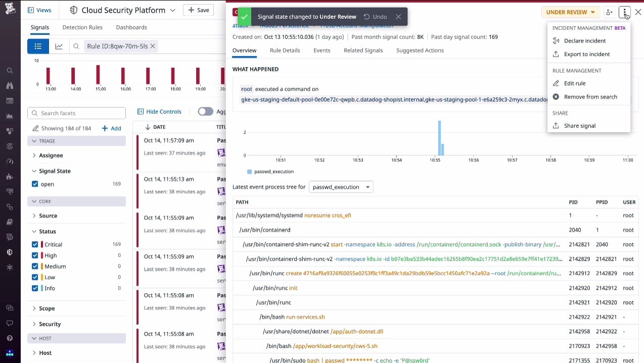The height and width of the screenshot is (363, 644).
Task: Open the Cloud Security Platform dropdown chevron
Action: 173,10
